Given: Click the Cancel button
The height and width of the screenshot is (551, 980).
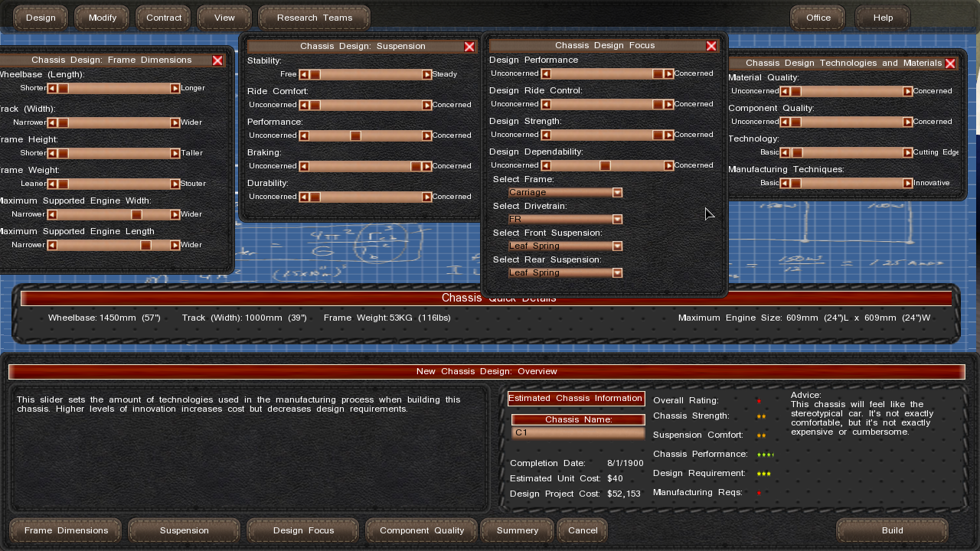Looking at the screenshot, I should pyautogui.click(x=583, y=530).
